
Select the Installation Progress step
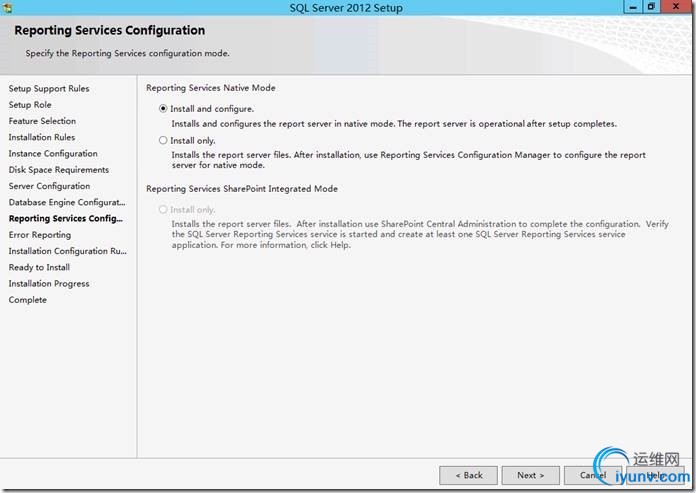49,284
